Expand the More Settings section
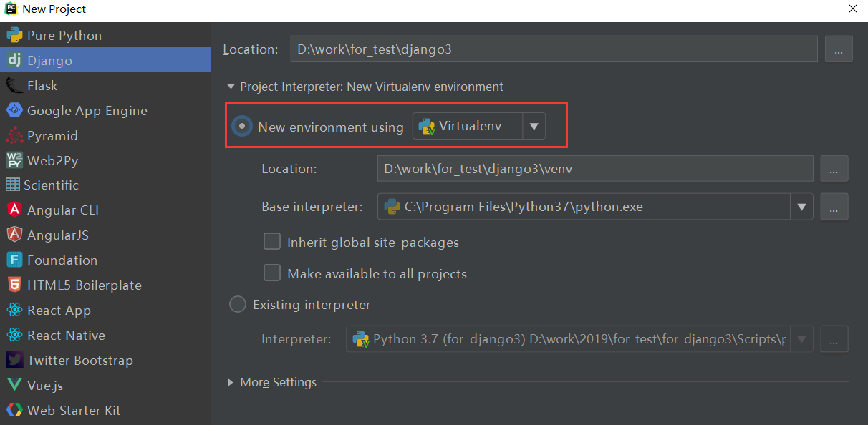The image size is (868, 425). click(231, 382)
